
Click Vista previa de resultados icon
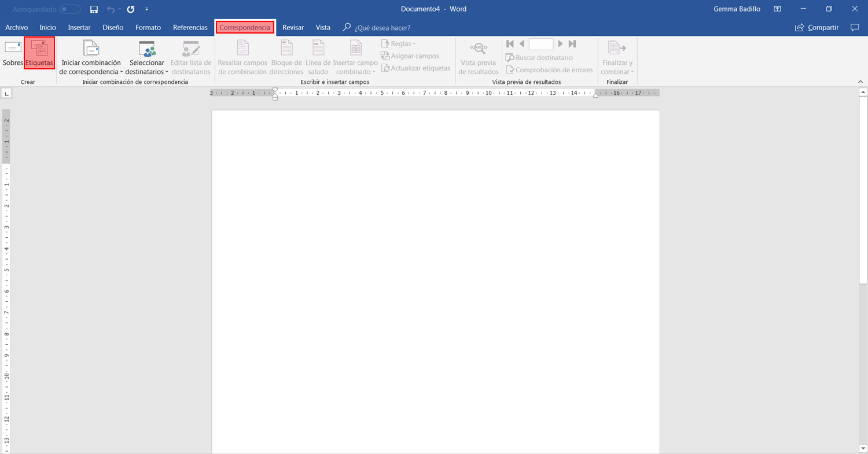coord(479,48)
